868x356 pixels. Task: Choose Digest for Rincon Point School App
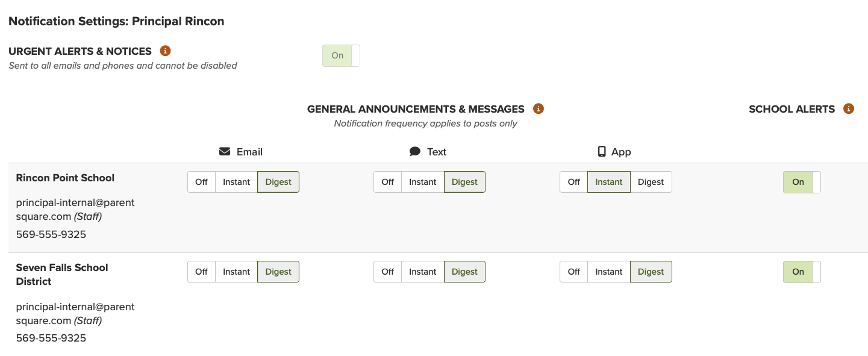point(651,182)
